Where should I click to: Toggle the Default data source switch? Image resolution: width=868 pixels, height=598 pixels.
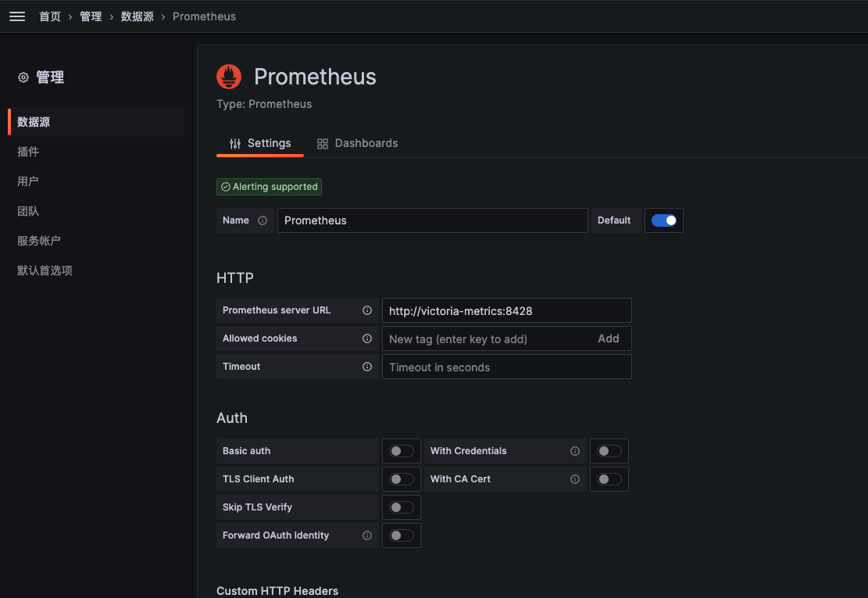pos(664,220)
